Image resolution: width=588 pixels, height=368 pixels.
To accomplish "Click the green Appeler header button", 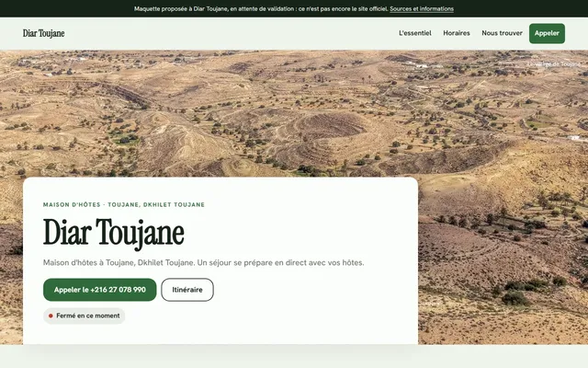I will (x=547, y=33).
